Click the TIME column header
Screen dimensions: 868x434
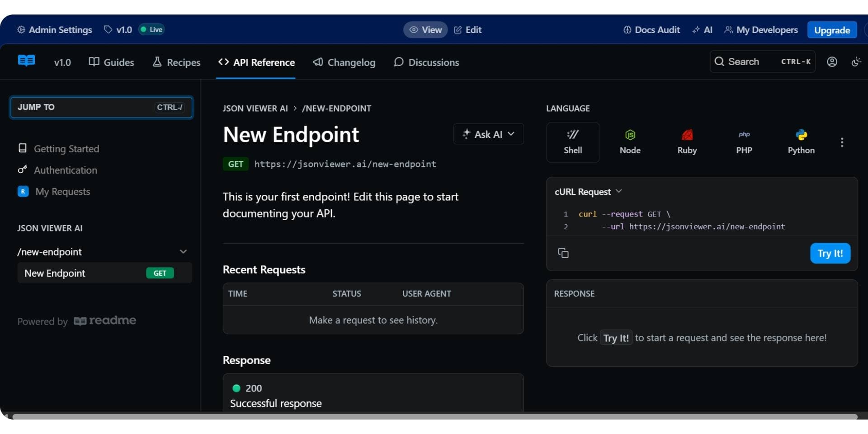[x=238, y=294]
